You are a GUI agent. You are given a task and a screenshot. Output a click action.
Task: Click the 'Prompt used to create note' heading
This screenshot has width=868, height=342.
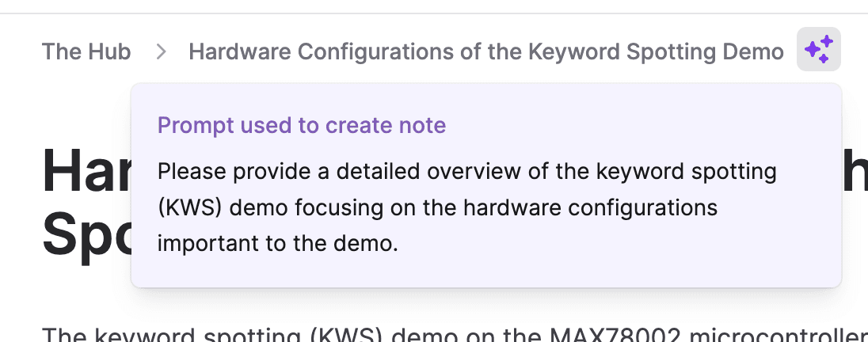pyautogui.click(x=302, y=125)
